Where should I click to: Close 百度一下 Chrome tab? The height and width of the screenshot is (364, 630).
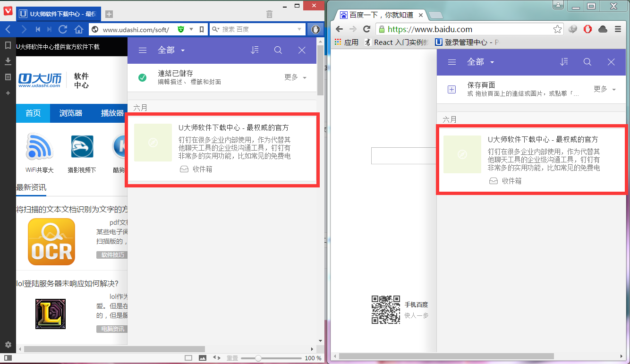click(x=420, y=15)
